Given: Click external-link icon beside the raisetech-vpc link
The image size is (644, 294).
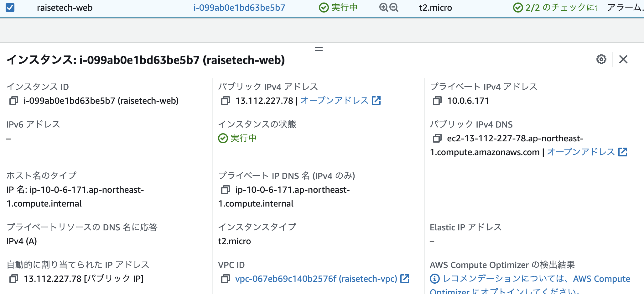Looking at the screenshot, I should 405,279.
